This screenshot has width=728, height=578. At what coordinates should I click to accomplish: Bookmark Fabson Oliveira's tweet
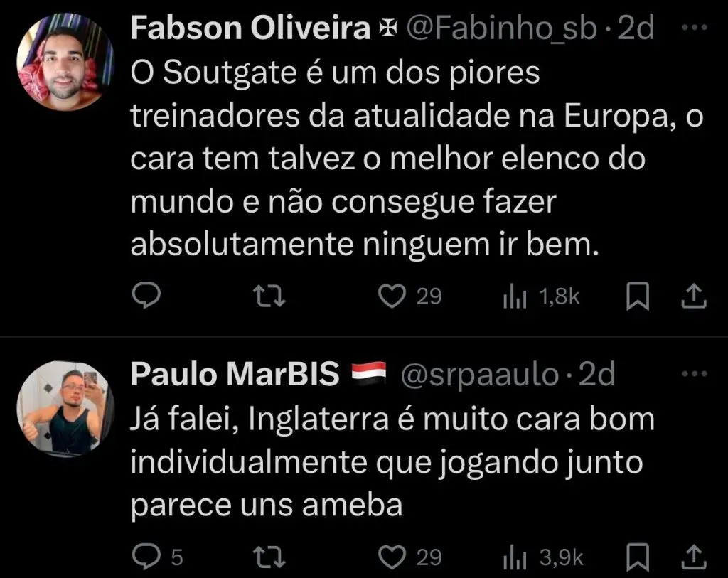[x=636, y=296]
